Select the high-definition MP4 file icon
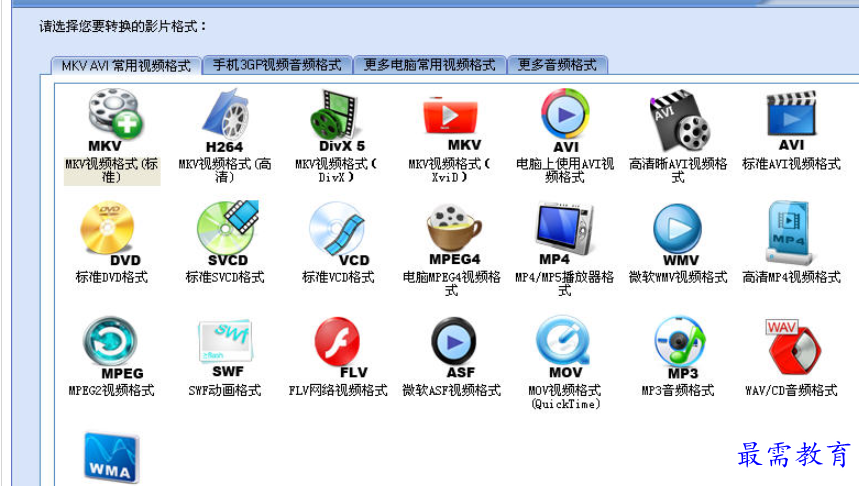 [789, 233]
